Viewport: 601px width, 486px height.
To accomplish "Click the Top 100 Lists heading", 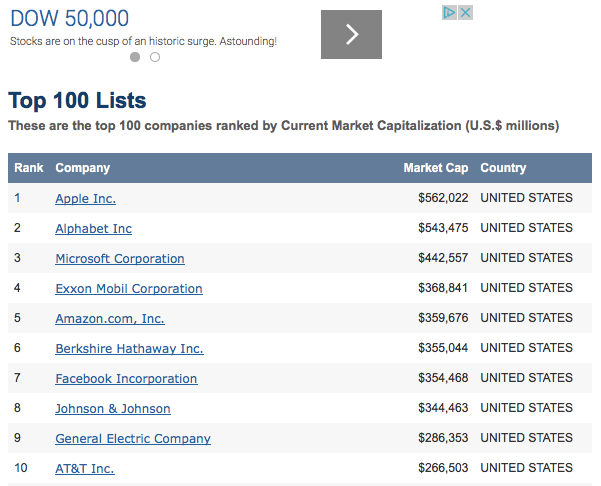I will (x=77, y=100).
